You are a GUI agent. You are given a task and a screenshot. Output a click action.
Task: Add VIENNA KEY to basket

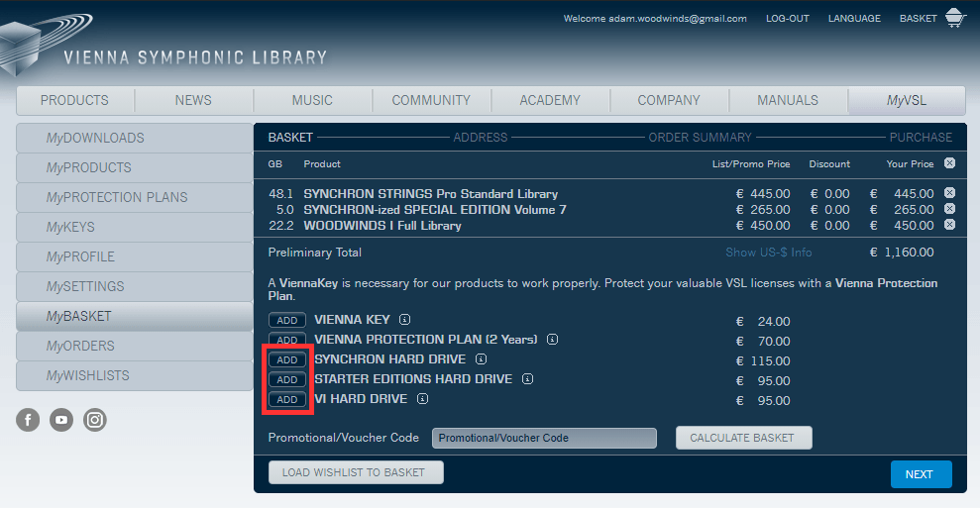[287, 320]
